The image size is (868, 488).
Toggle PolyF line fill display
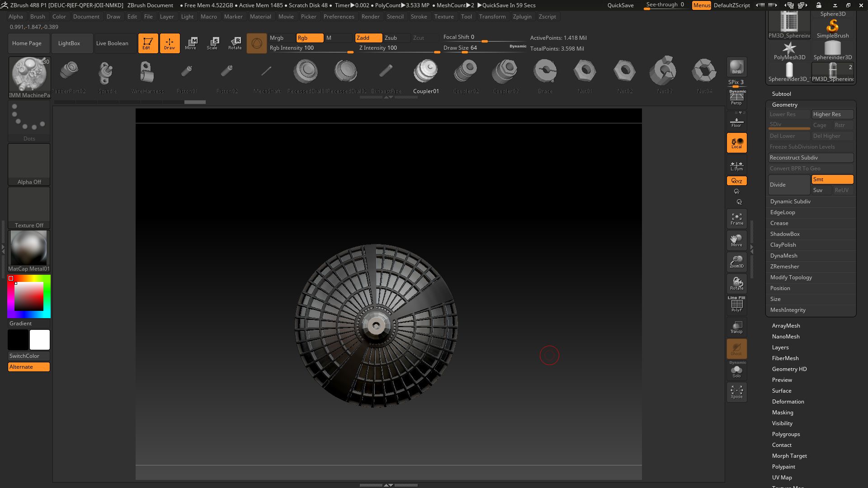pyautogui.click(x=736, y=305)
